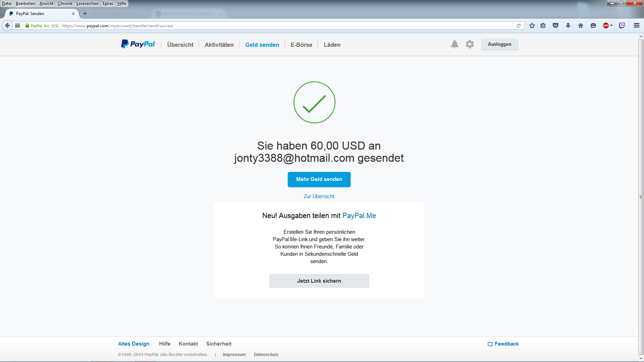Open the Impressum footer link

click(234, 355)
